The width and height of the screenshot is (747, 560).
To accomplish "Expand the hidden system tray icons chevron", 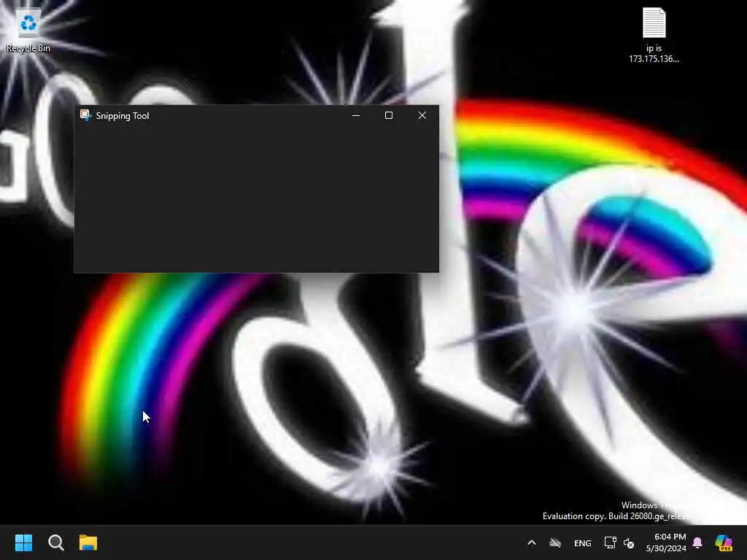I will [532, 542].
